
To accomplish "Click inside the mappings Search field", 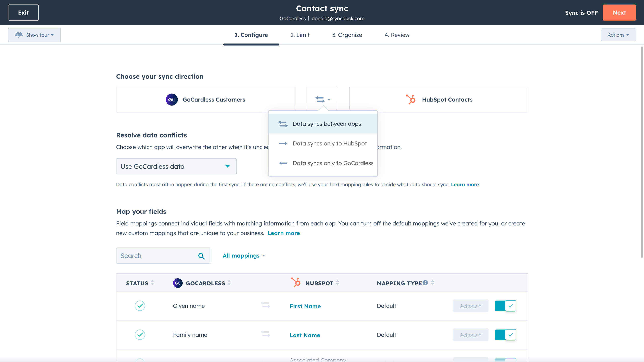I will point(155,256).
